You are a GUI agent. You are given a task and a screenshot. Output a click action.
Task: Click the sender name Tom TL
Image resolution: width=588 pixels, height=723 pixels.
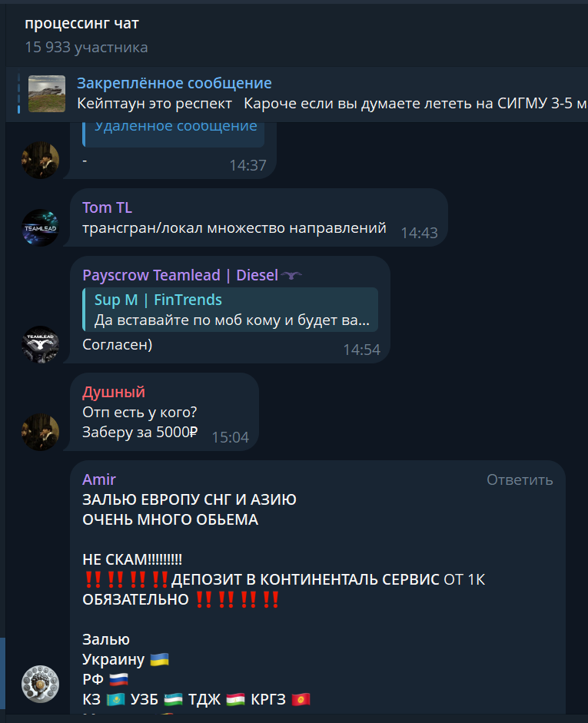tap(107, 207)
